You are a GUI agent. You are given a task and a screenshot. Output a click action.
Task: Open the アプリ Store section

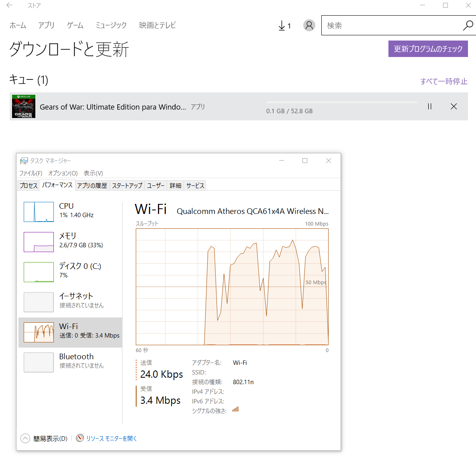tap(46, 25)
